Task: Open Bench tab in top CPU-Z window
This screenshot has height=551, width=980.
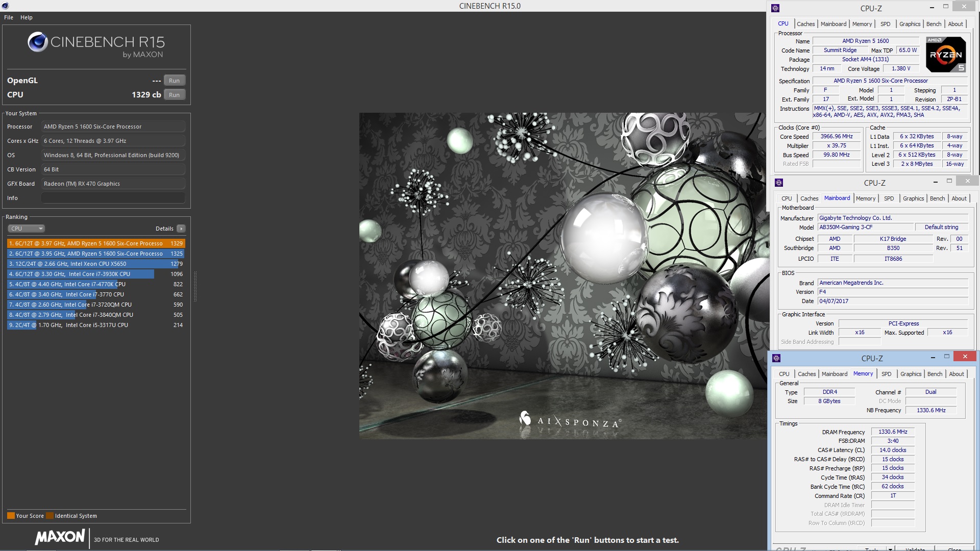Action: 934,24
